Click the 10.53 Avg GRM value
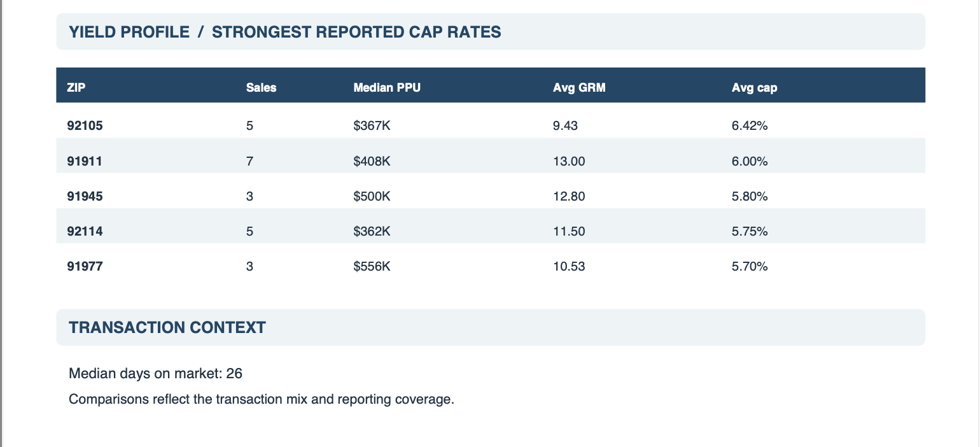The height and width of the screenshot is (447, 980). [x=569, y=267]
